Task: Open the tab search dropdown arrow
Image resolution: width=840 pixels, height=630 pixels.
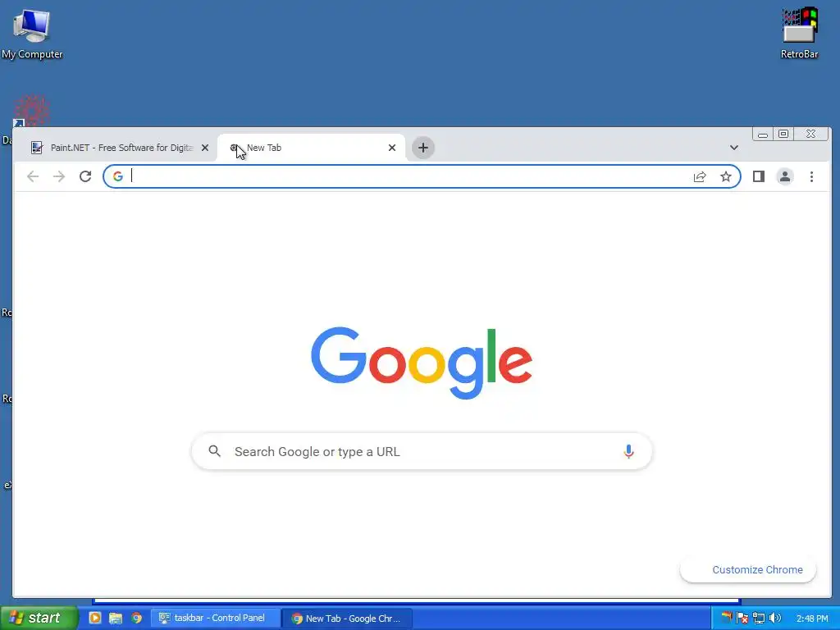Action: tap(734, 148)
